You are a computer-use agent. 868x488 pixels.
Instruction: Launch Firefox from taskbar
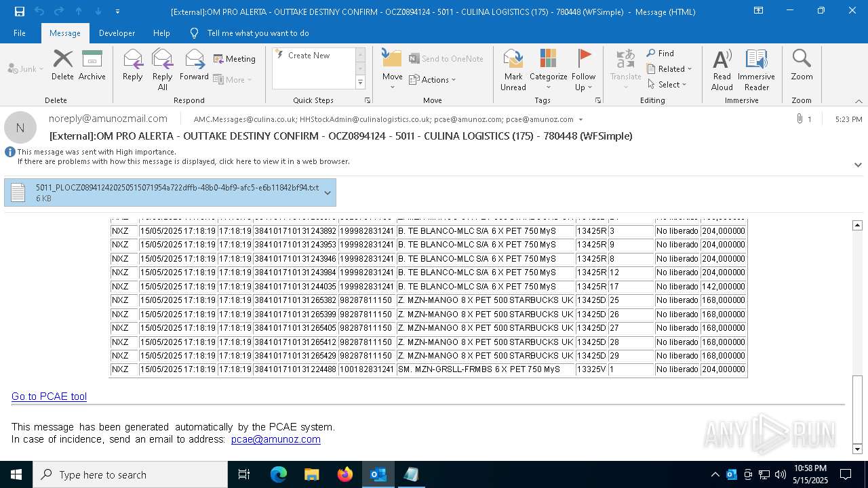pos(344,474)
